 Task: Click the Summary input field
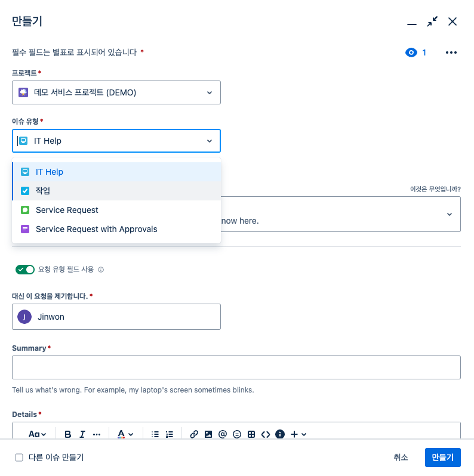(x=236, y=367)
